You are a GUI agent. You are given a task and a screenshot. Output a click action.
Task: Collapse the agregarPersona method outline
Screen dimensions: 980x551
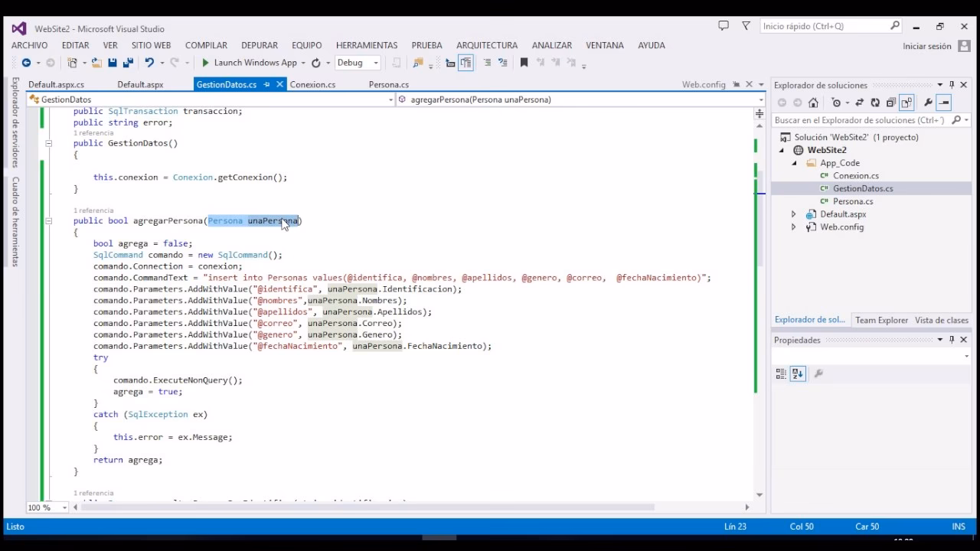click(48, 221)
